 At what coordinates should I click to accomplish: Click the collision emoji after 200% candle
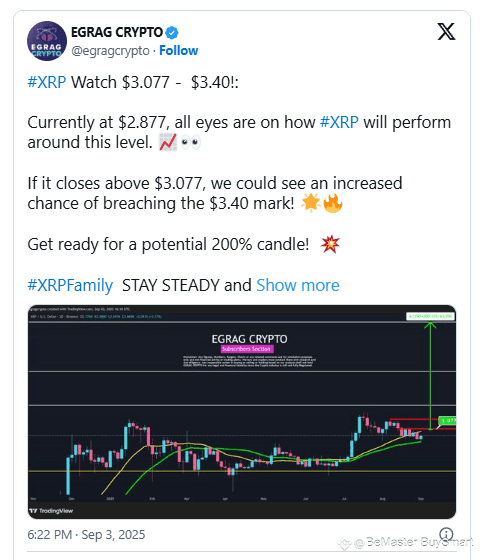coord(330,244)
